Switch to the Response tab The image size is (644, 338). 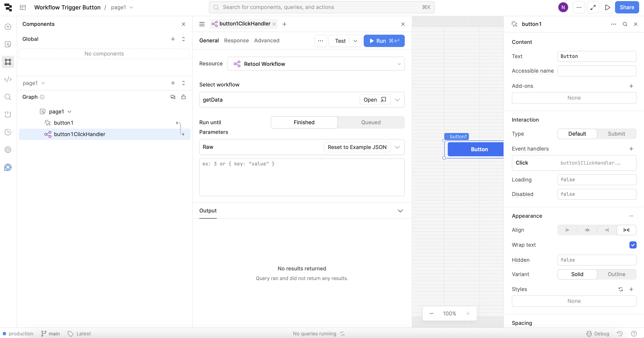click(x=236, y=41)
